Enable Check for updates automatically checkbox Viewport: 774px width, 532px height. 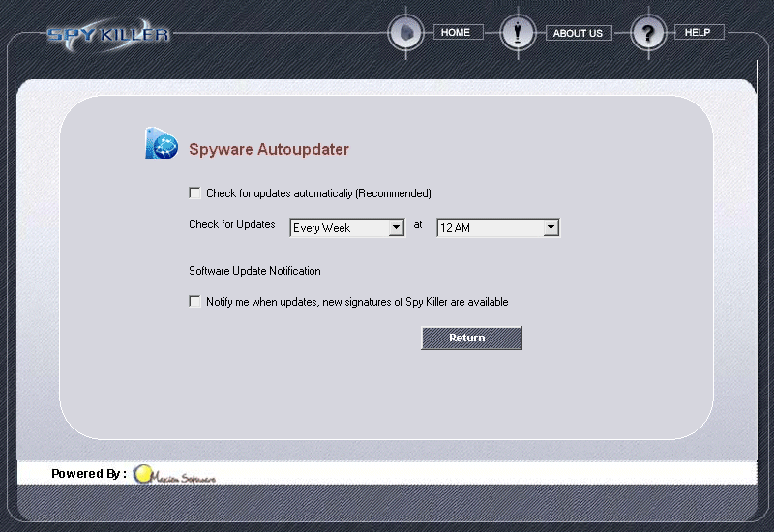[195, 192]
